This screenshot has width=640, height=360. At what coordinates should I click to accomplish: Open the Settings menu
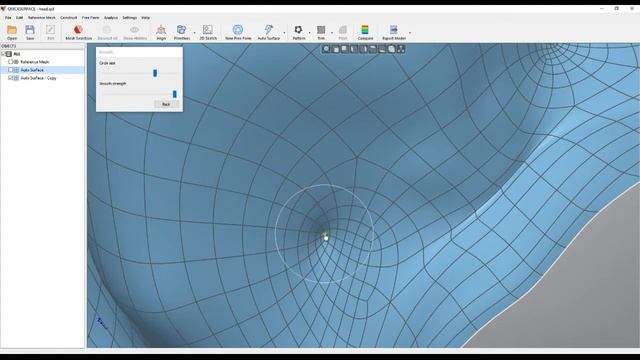(x=130, y=18)
